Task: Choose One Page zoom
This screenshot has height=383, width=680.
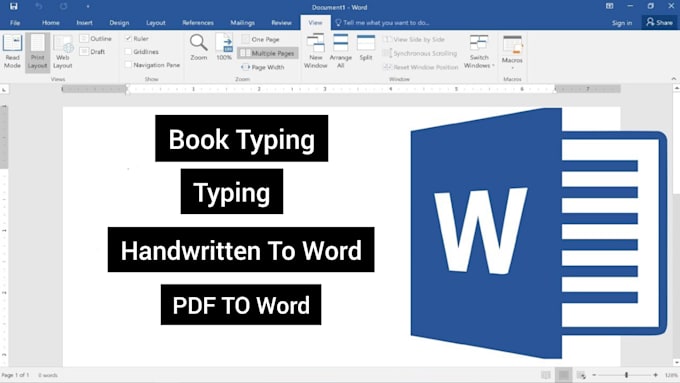Action: (x=261, y=39)
